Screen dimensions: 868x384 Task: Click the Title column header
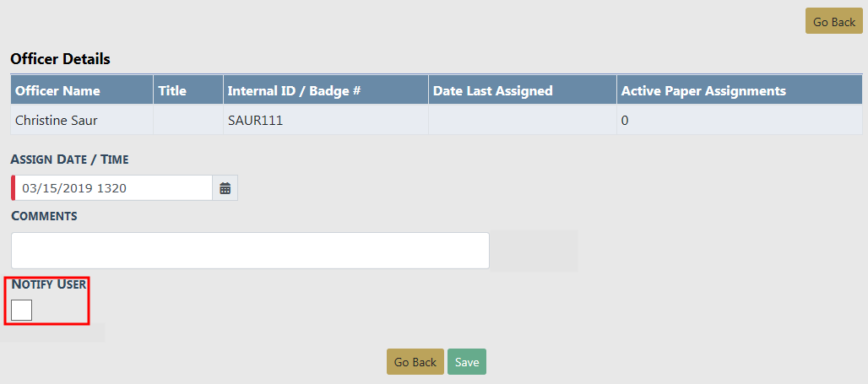pyautogui.click(x=172, y=90)
